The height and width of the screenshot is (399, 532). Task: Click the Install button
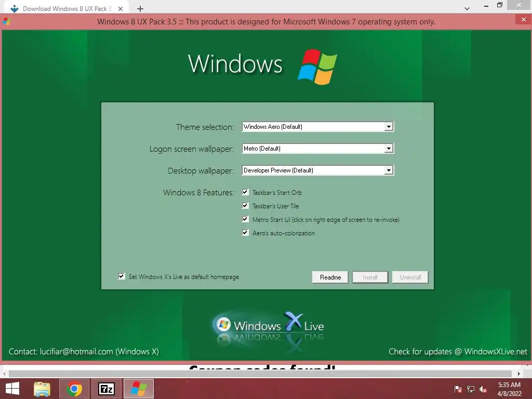[370, 277]
